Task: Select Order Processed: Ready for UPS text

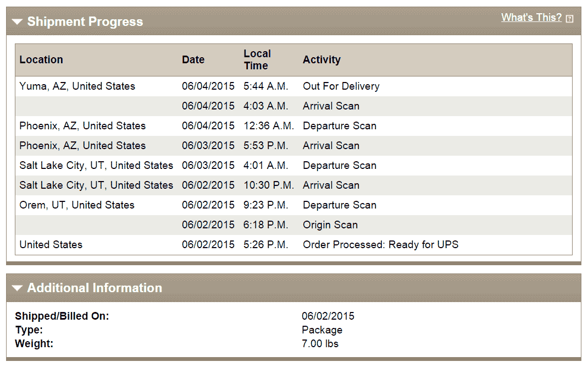Action: (380, 245)
